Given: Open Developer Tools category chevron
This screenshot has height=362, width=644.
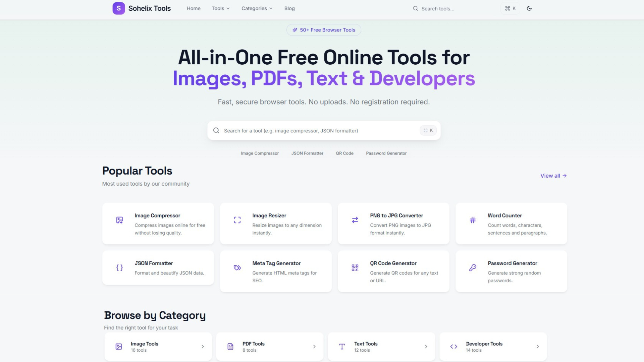Looking at the screenshot, I should pyautogui.click(x=537, y=347).
